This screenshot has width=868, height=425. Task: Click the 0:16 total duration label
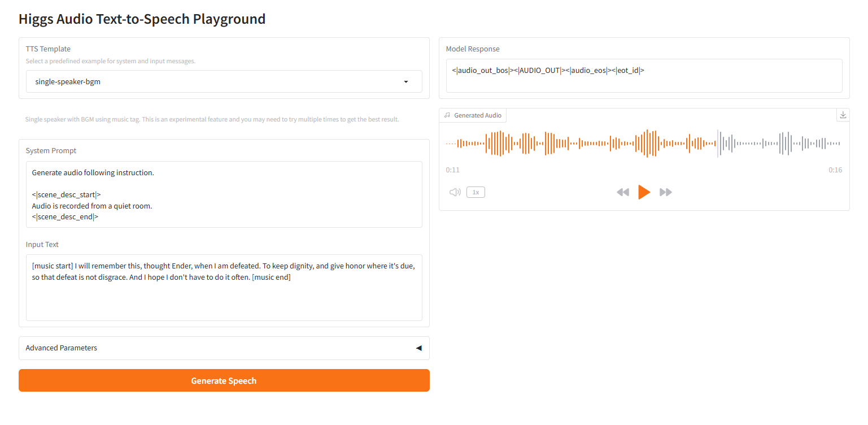click(x=835, y=170)
